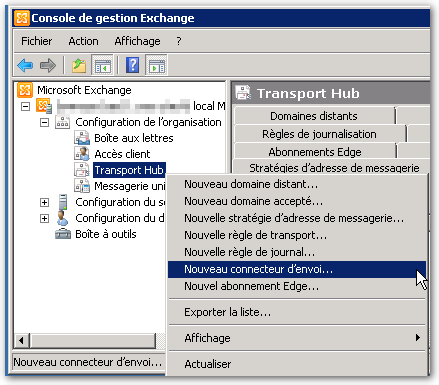Click the Back arrow toolbar icon
This screenshot has width=439, height=385.
coord(25,65)
